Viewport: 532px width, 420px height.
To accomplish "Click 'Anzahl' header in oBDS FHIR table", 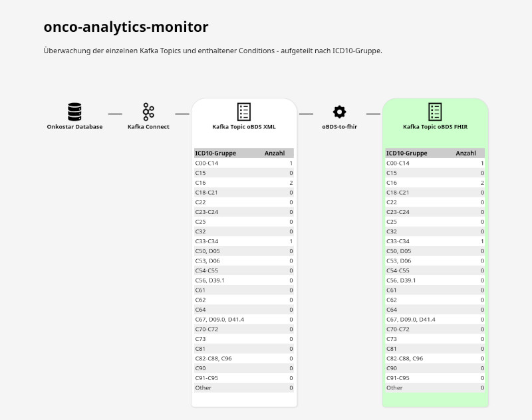I will 465,154.
